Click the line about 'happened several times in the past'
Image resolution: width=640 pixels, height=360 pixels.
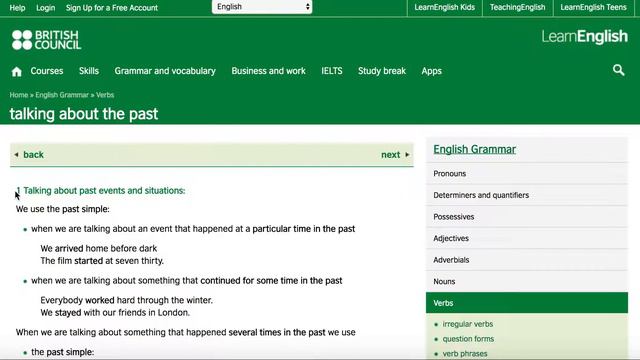185,332
